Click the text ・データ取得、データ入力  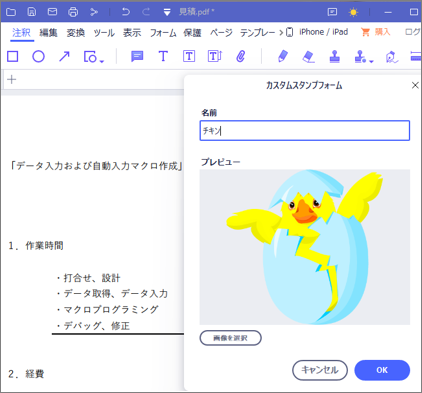coord(112,293)
